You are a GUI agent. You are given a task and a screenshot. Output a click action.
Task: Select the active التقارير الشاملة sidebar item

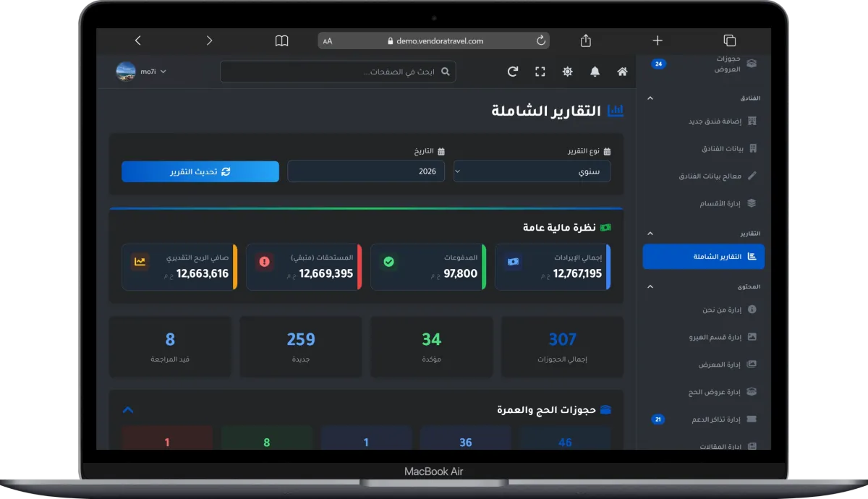coord(704,257)
